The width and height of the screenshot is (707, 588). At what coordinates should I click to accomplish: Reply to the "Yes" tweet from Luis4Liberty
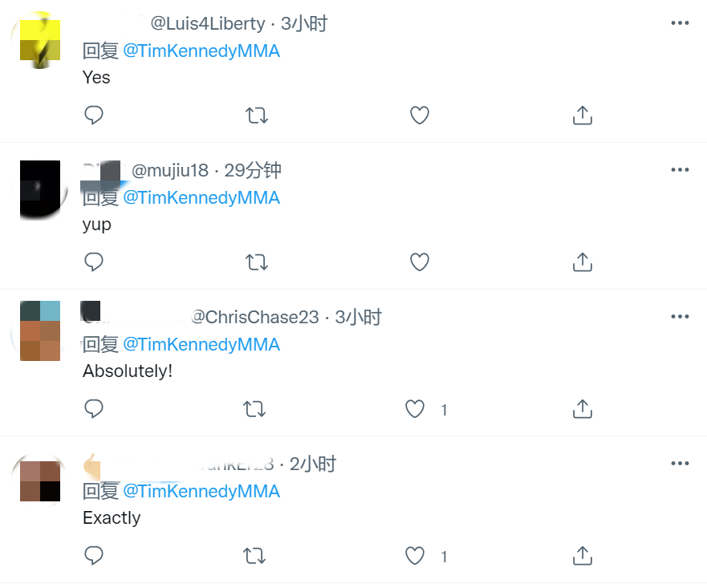[x=94, y=116]
